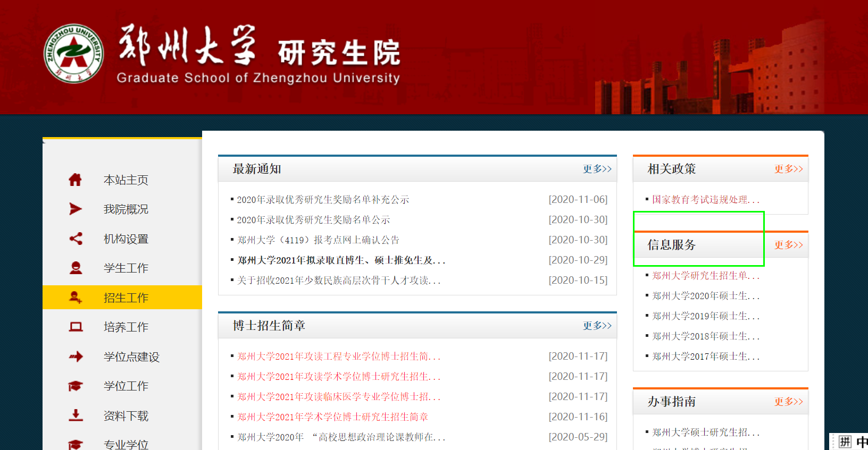This screenshot has width=868, height=450.
Task: Open 2020年录取优秀研究生奖励名单补充公示 notice
Action: (323, 200)
